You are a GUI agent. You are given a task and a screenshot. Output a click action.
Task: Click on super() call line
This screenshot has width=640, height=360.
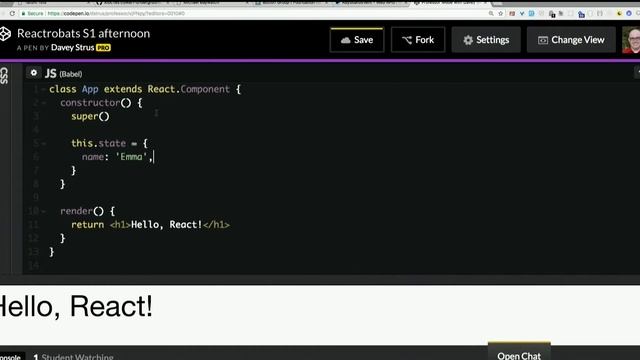click(x=90, y=116)
